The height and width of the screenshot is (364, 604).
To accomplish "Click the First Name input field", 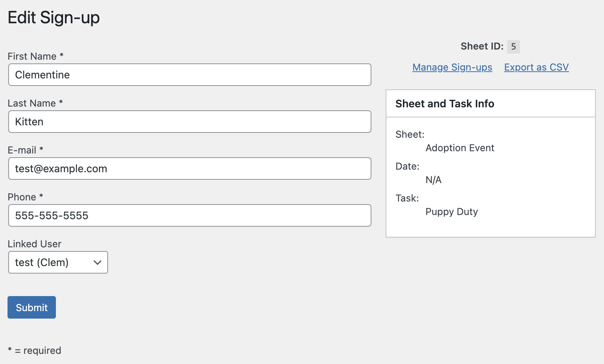I will (x=190, y=75).
